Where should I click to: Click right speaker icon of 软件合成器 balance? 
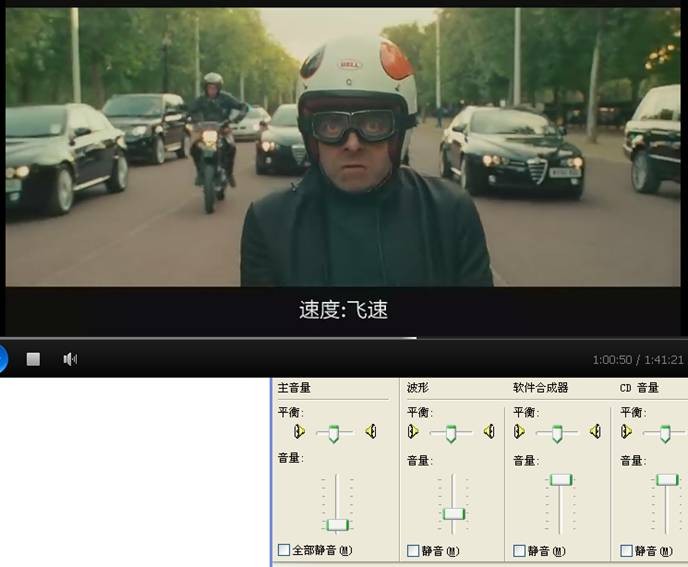pyautogui.click(x=595, y=432)
